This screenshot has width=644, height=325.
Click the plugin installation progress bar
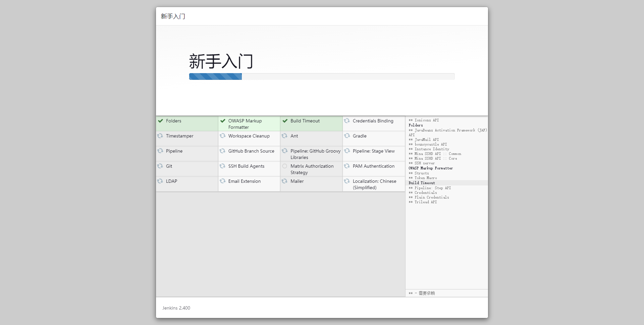click(322, 76)
